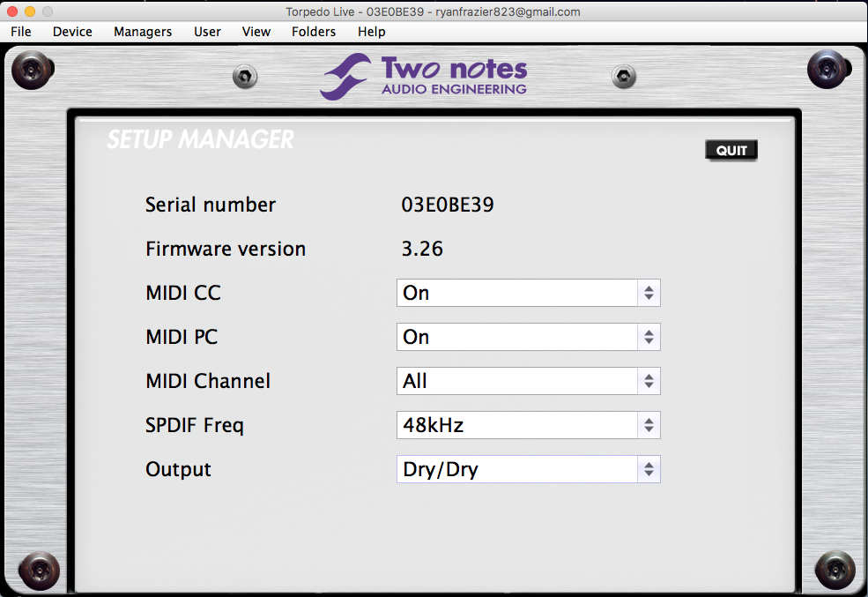
Task: Click the bottom-left corner panel screw
Action: 38,570
